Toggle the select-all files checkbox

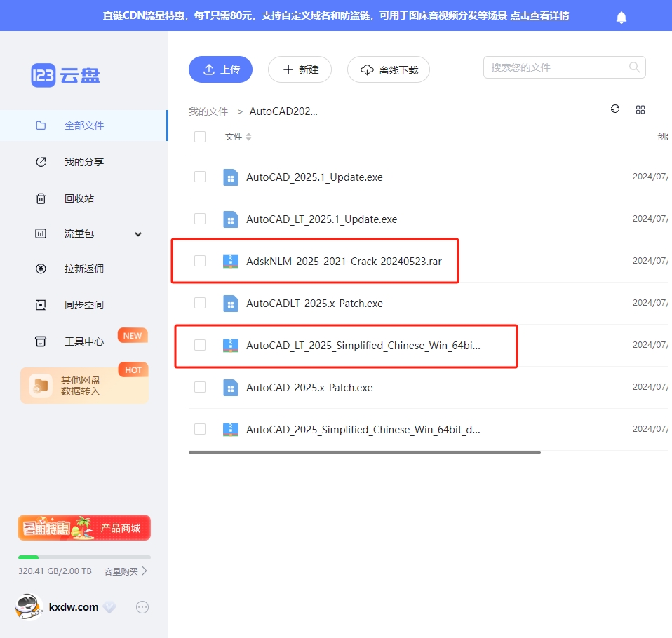pos(200,137)
